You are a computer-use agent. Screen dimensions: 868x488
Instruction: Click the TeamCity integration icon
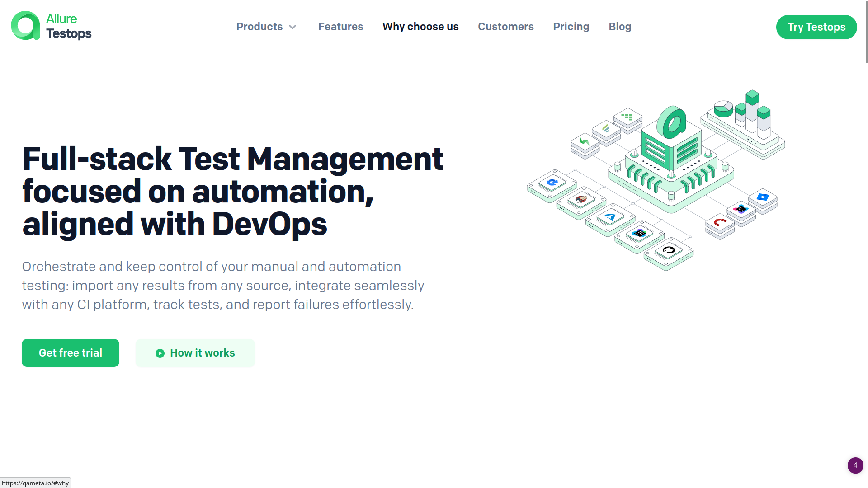[x=639, y=232]
